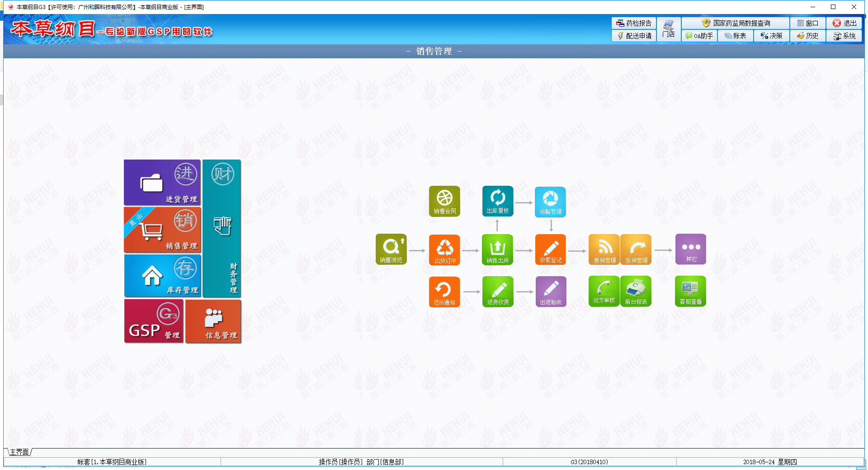Open the 发货管理 delivery management icon

pos(636,249)
